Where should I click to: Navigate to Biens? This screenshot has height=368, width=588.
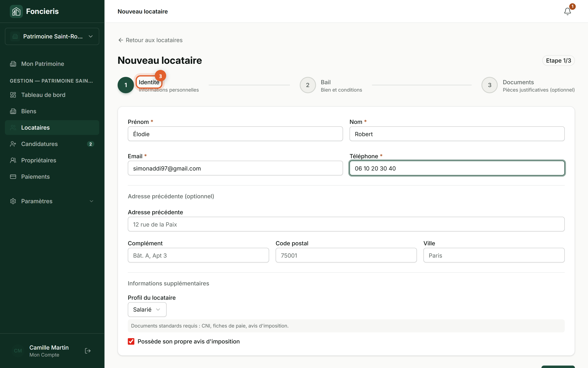pyautogui.click(x=52, y=111)
